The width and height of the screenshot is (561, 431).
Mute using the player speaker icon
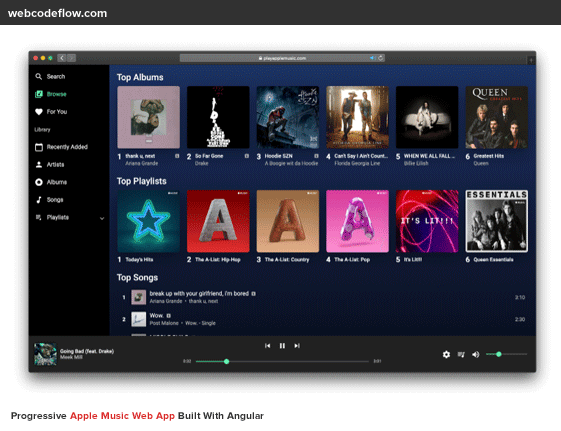475,354
